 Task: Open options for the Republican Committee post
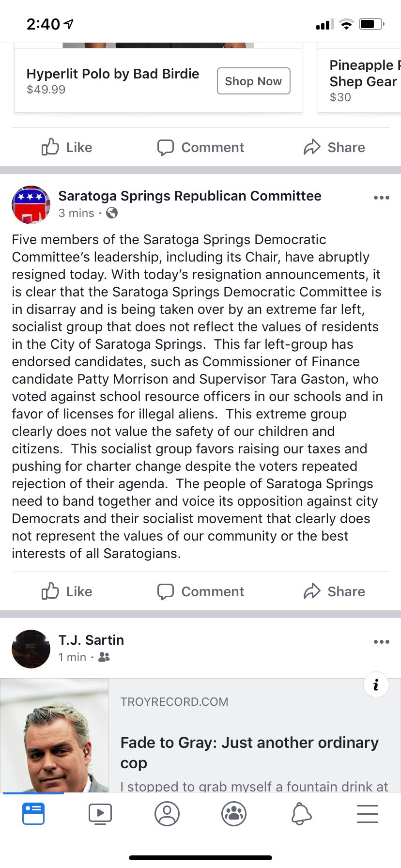(382, 198)
